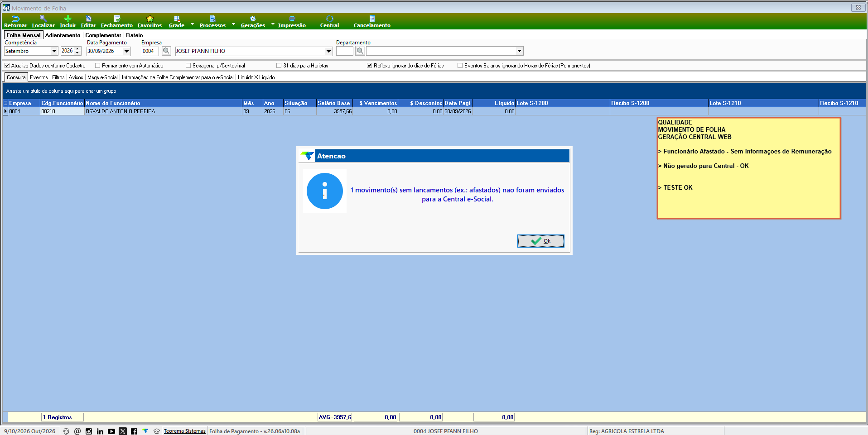Click the Salário Base column header
The width and height of the screenshot is (868, 435).
click(x=334, y=103)
